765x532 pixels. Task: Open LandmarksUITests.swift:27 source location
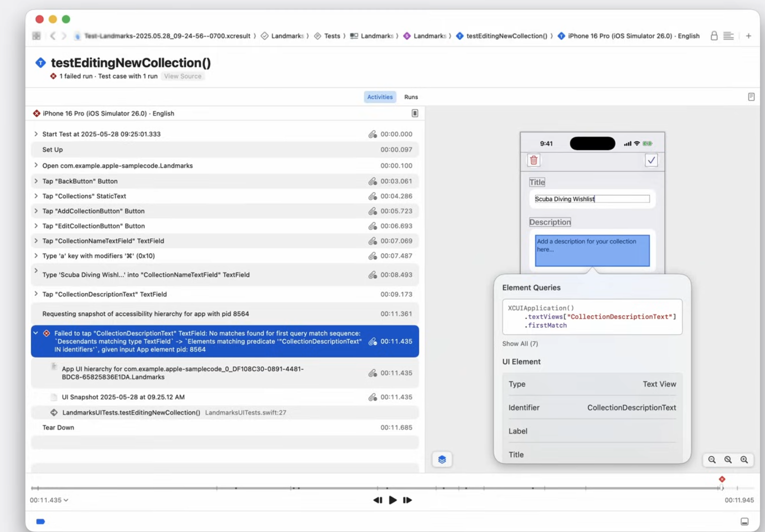(x=245, y=412)
